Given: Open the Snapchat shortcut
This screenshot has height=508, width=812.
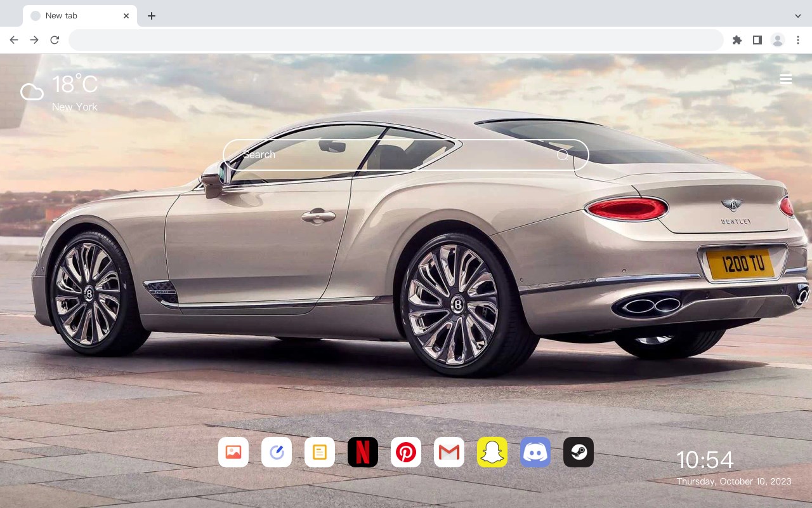Looking at the screenshot, I should tap(492, 452).
